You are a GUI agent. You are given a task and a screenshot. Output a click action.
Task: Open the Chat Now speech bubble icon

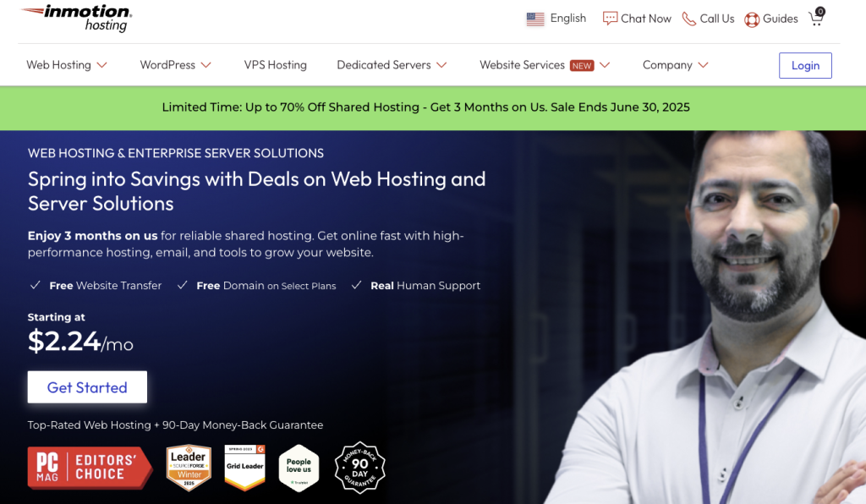point(610,19)
